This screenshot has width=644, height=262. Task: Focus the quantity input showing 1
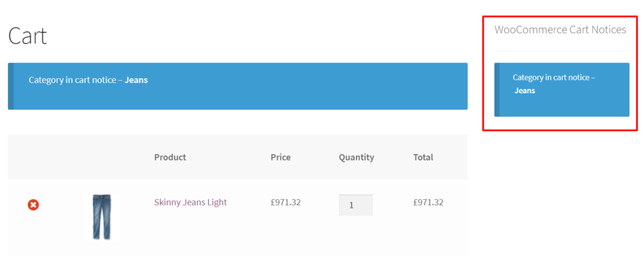[356, 205]
